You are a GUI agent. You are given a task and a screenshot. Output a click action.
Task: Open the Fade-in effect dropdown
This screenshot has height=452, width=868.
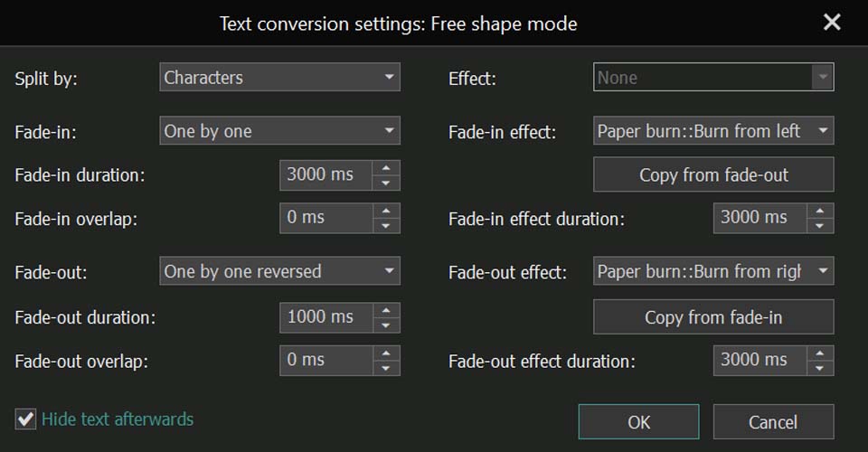tap(713, 130)
